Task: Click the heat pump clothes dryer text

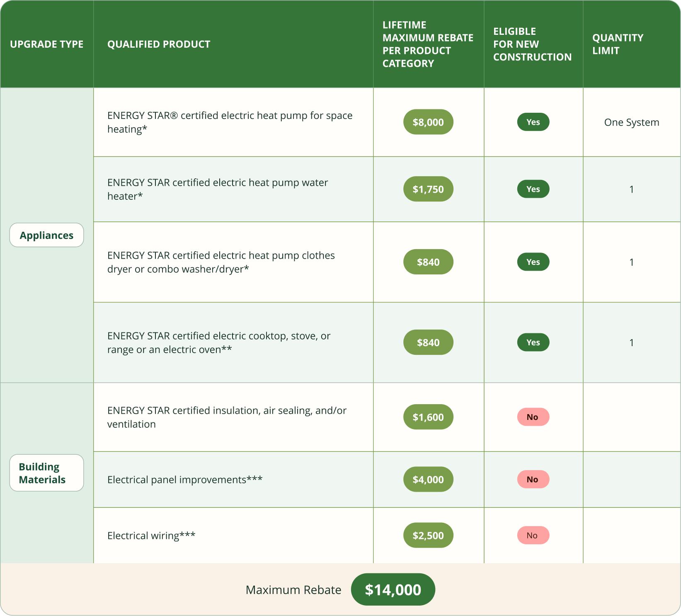Action: point(221,262)
